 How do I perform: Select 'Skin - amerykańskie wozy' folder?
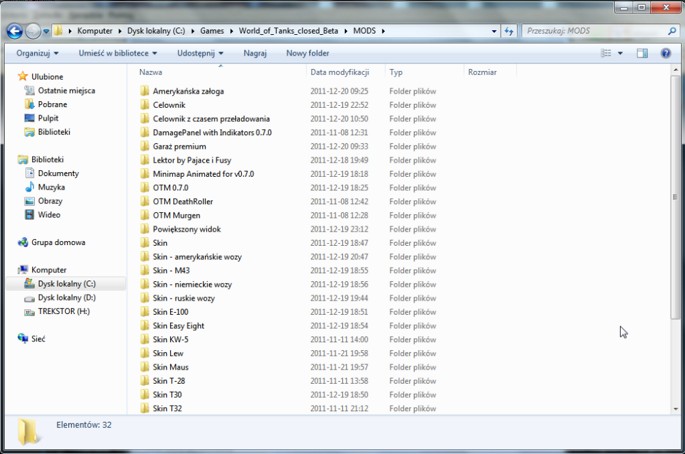(197, 256)
